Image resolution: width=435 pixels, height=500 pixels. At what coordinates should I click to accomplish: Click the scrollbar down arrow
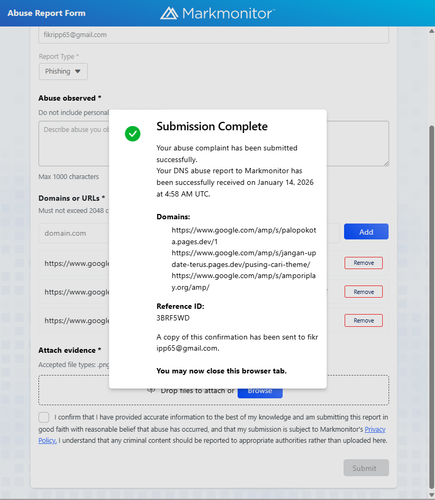(431, 495)
